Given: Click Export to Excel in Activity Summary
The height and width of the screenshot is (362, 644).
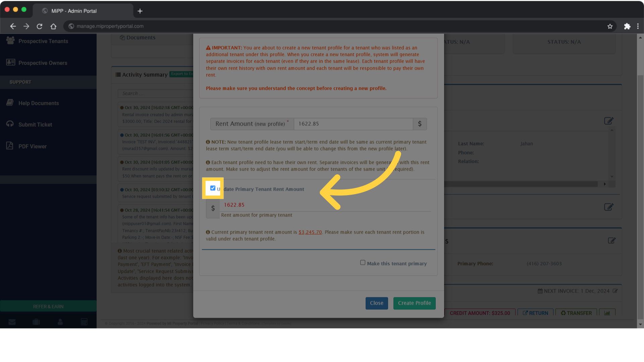Looking at the screenshot, I should (181, 74).
